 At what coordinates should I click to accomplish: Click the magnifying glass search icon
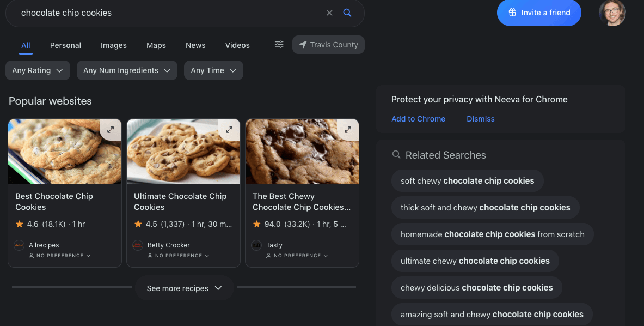point(347,13)
